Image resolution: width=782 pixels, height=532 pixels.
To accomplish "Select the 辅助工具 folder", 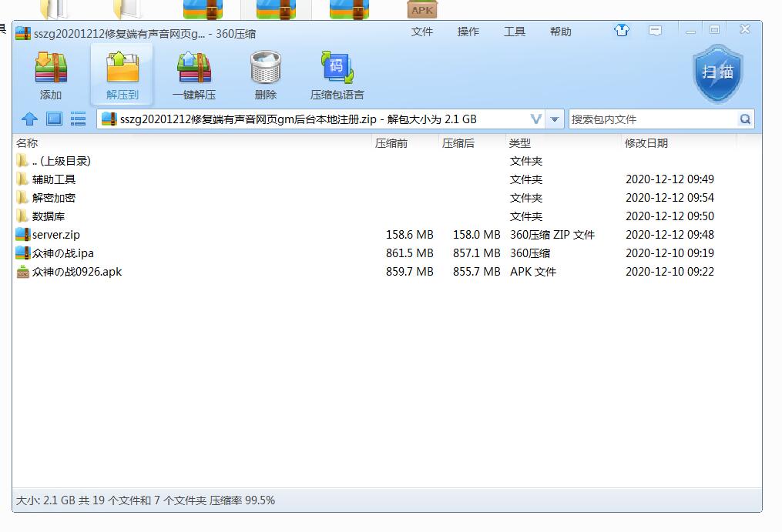I will [x=54, y=179].
